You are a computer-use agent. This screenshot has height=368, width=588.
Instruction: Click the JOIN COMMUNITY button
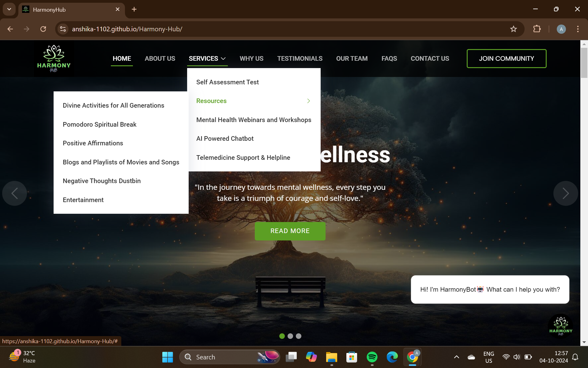[x=506, y=59]
